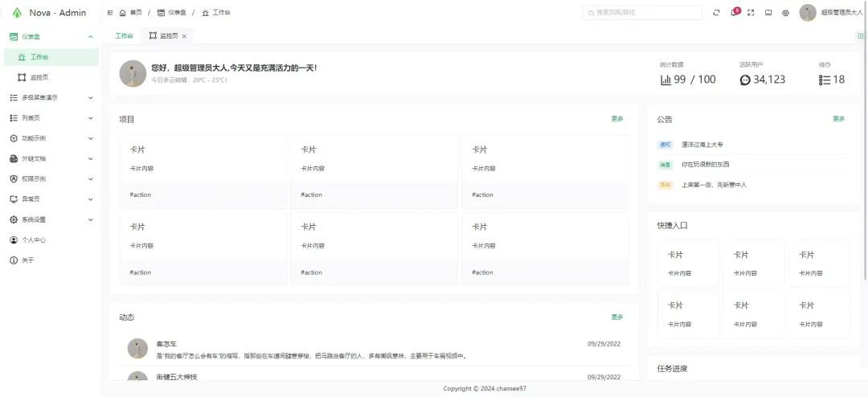Expand the 功能示例 chevron
Image resolution: width=868 pixels, height=397 pixels.
tap(91, 138)
